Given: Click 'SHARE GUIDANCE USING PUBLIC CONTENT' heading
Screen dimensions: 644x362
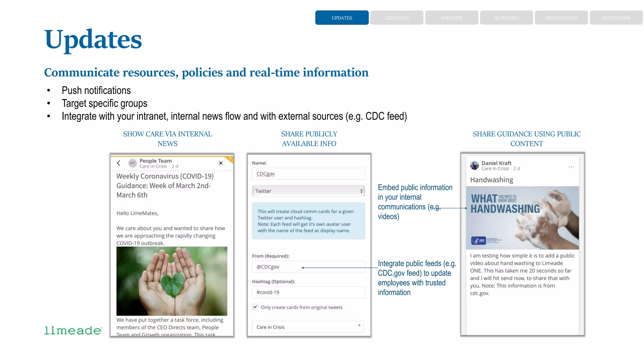Looking at the screenshot, I should click(x=527, y=139).
